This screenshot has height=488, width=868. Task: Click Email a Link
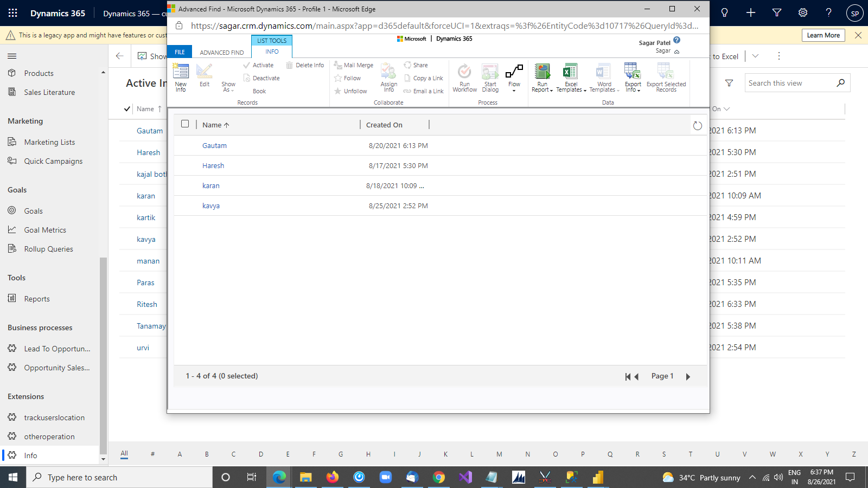(x=423, y=91)
